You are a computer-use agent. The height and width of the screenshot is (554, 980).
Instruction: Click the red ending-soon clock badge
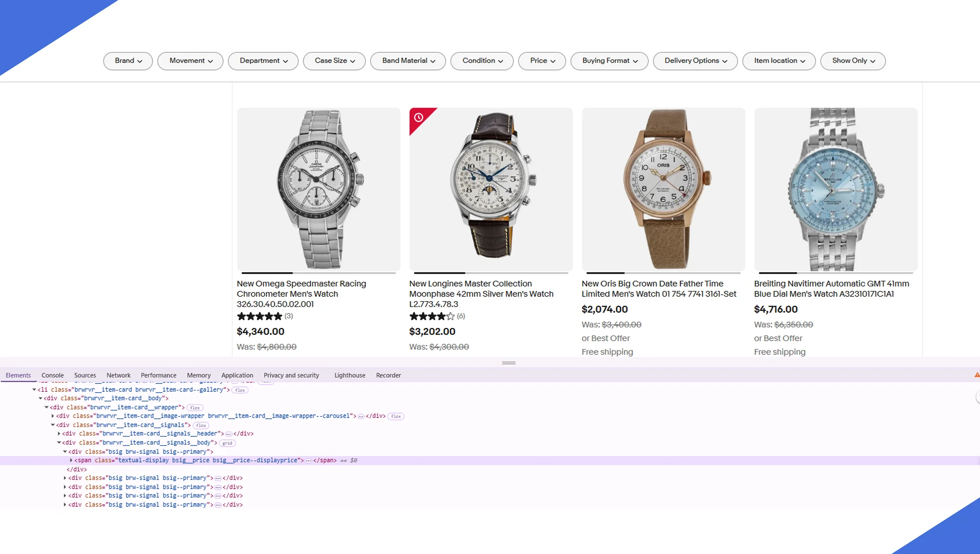point(419,118)
